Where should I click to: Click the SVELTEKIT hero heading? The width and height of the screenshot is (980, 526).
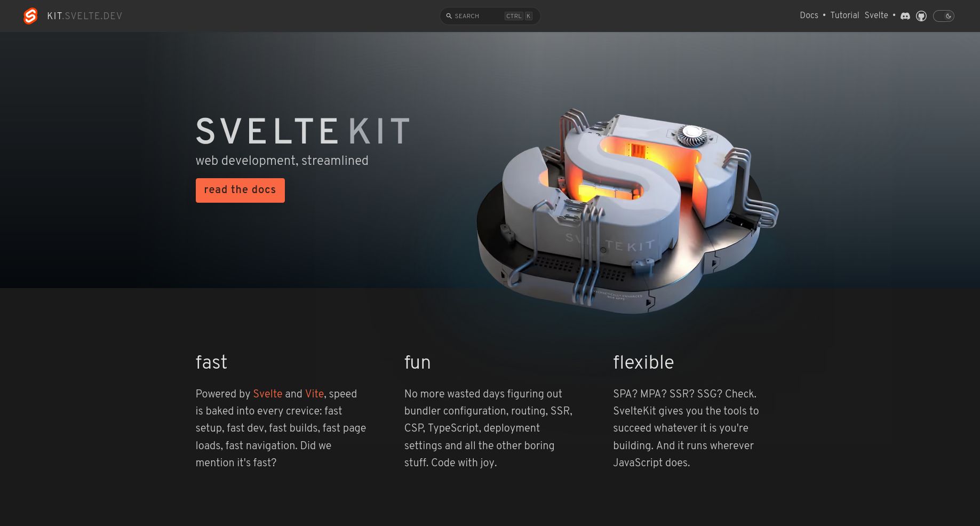point(303,132)
